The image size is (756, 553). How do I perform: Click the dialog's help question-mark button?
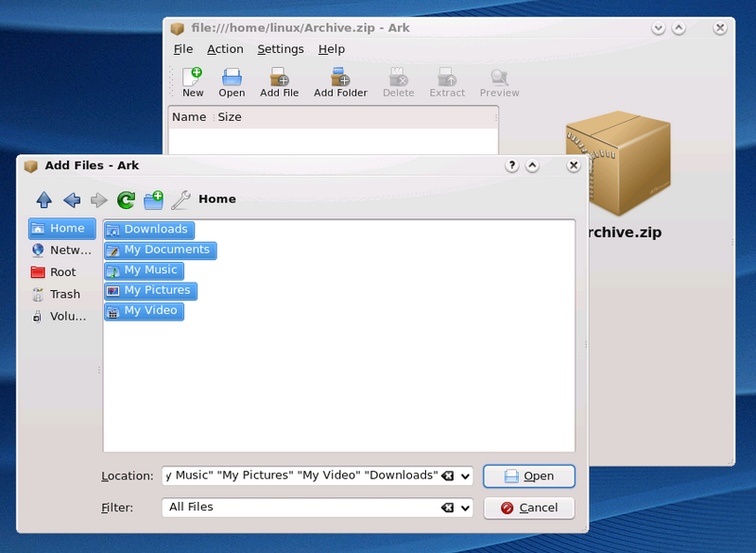click(x=512, y=165)
